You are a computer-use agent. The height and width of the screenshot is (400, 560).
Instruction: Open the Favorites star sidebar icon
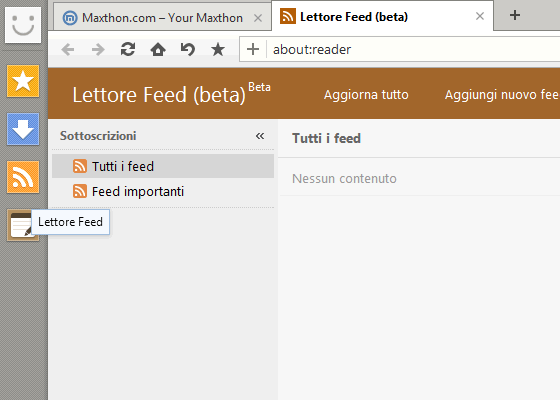coord(23,81)
